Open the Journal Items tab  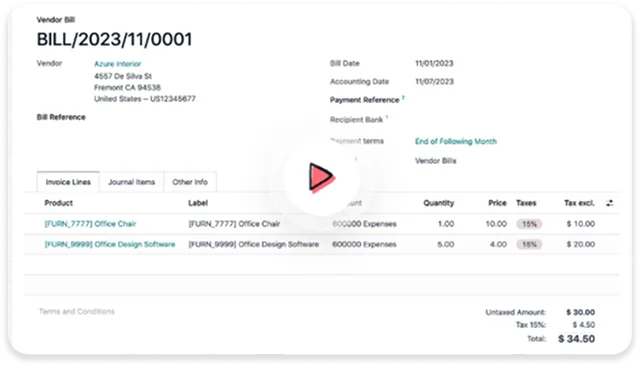[131, 182]
